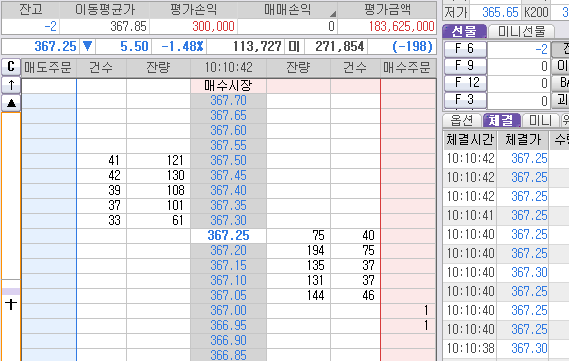Open the 옵션 tab
The image size is (569, 361).
[x=462, y=120]
